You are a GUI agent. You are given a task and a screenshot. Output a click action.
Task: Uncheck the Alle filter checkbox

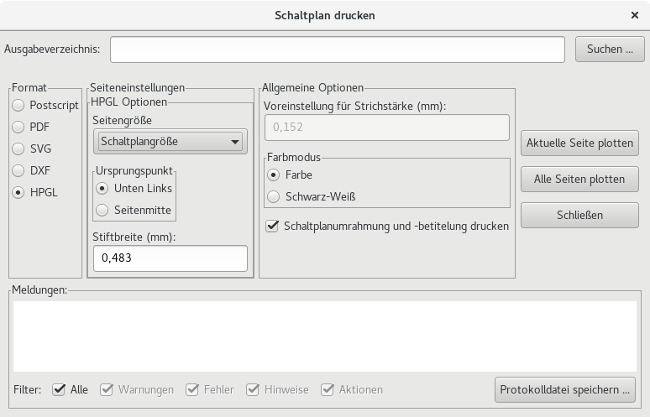pyautogui.click(x=60, y=389)
